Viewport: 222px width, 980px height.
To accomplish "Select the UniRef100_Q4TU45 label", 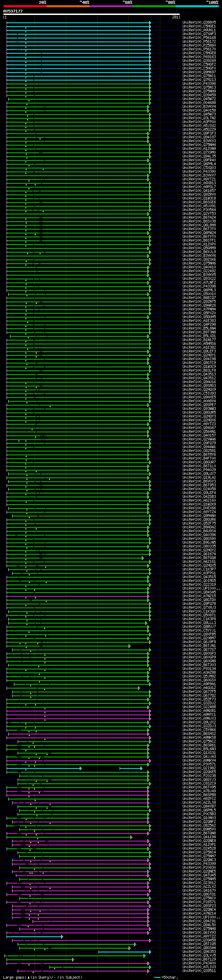I will coord(199,876).
